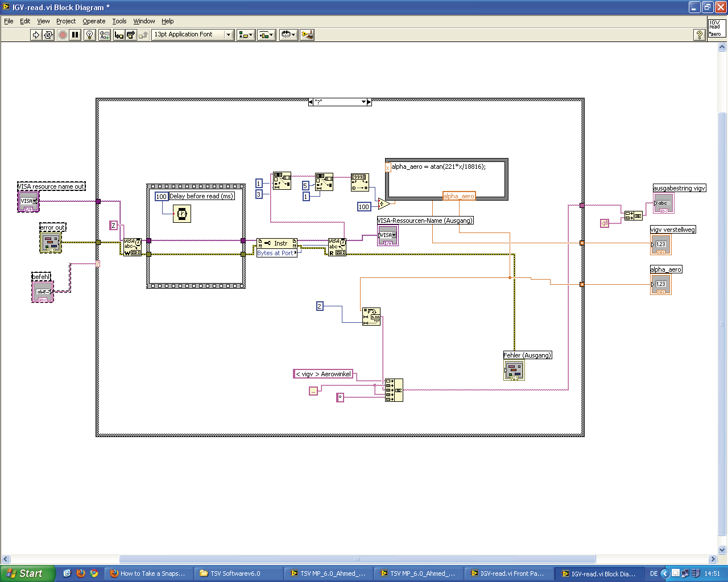The width and height of the screenshot is (728, 582).
Task: Select the first String Subset node
Action: (x=282, y=181)
